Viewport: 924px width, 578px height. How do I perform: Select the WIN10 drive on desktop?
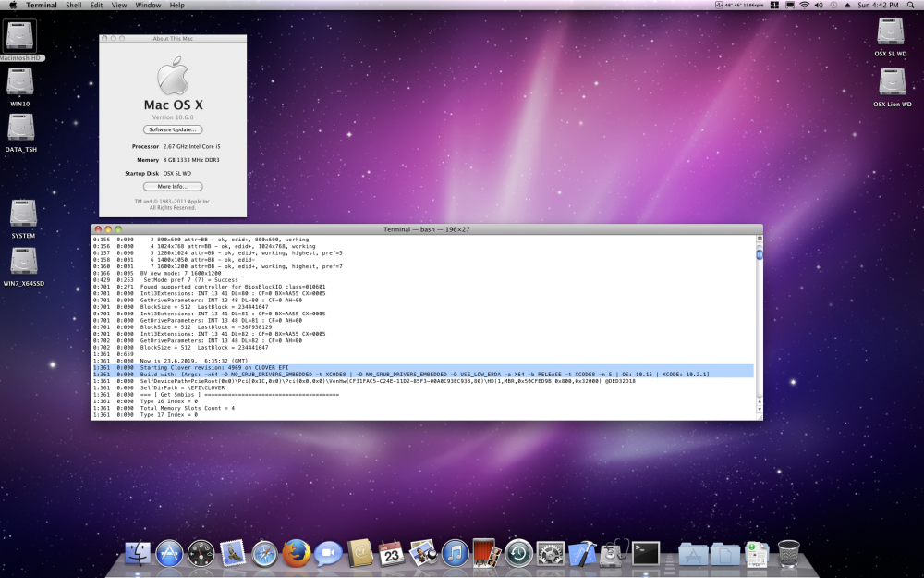(x=20, y=86)
